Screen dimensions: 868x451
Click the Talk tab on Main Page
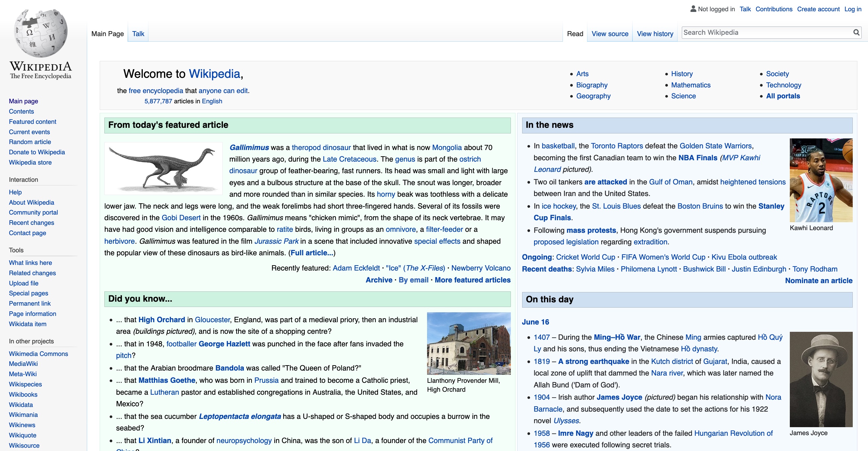coord(138,33)
